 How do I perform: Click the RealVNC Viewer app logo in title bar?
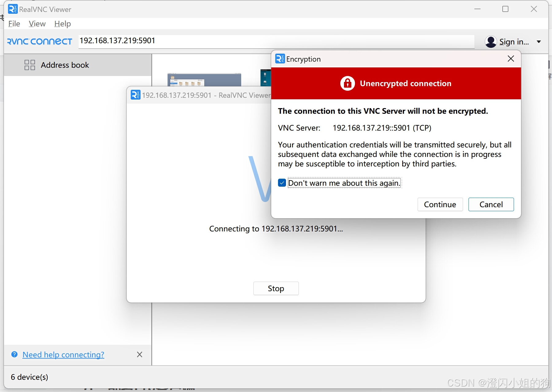coord(13,9)
